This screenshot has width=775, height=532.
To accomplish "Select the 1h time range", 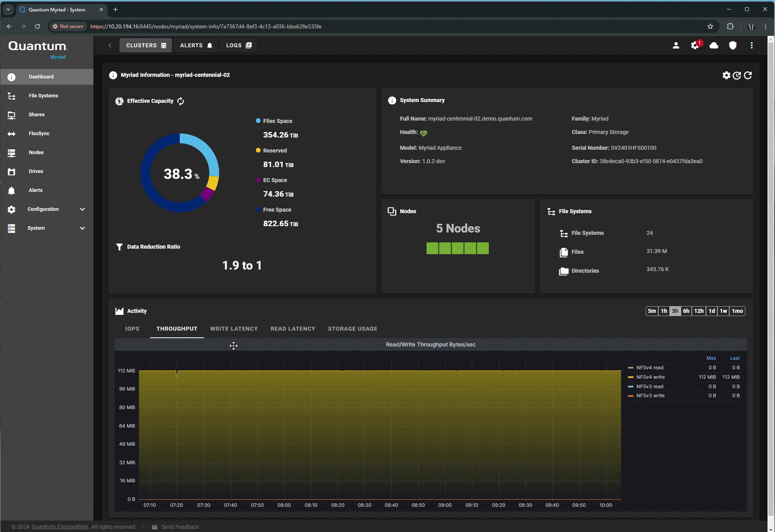I will 664,311.
